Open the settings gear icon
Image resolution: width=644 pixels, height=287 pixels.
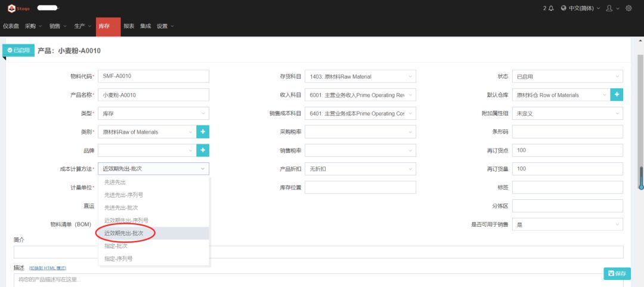tap(628, 8)
